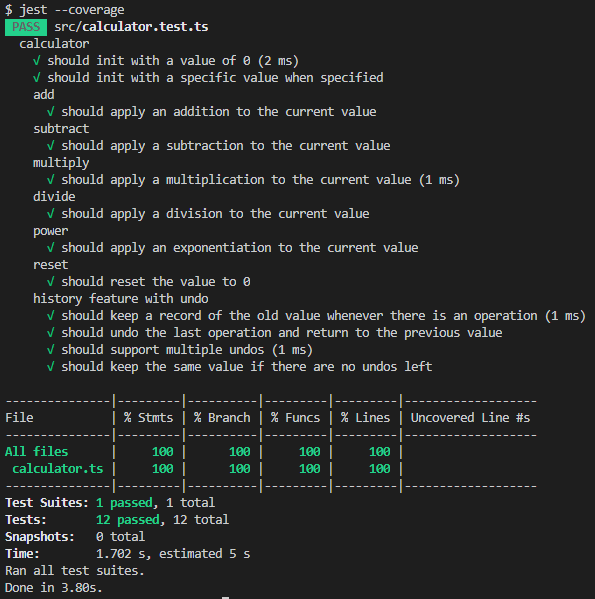This screenshot has height=599, width=595.
Task: Click the '% Funcs' column header
Action: tap(295, 418)
